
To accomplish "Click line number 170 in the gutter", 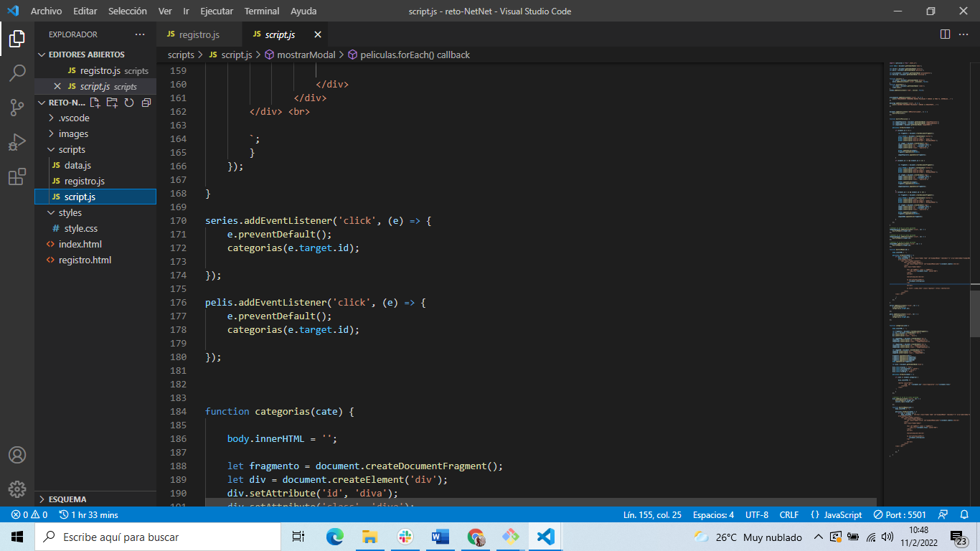I will point(178,220).
